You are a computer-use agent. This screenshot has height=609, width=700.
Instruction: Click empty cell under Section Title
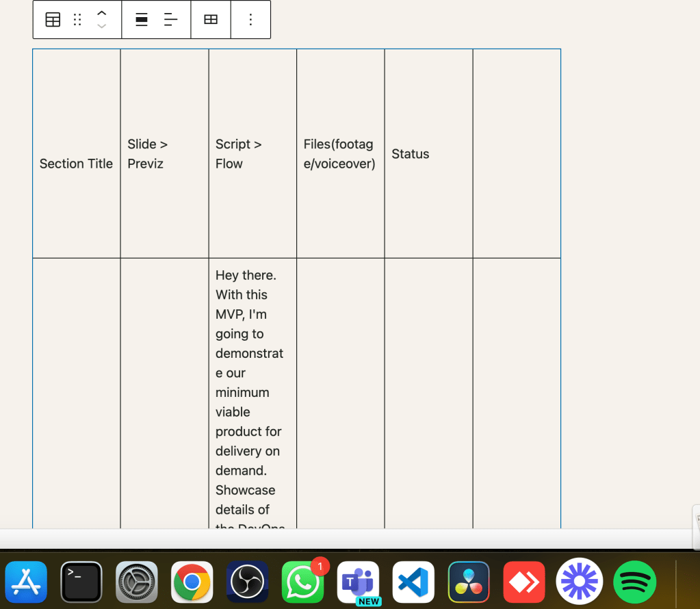click(77, 393)
